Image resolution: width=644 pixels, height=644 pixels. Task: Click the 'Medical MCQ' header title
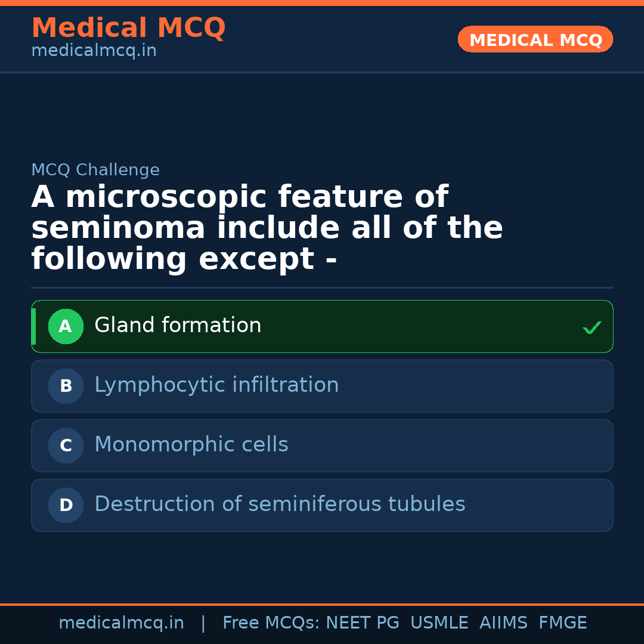[128, 28]
